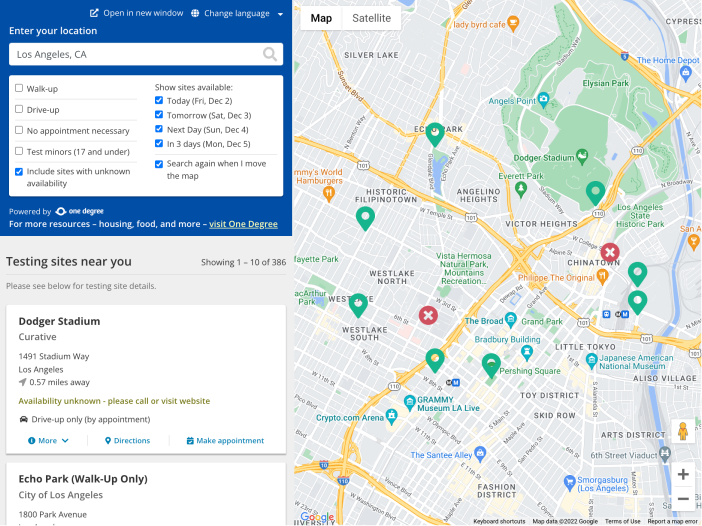Image resolution: width=702 pixels, height=526 pixels.
Task: Click the Google logo on the map
Action: point(317,517)
